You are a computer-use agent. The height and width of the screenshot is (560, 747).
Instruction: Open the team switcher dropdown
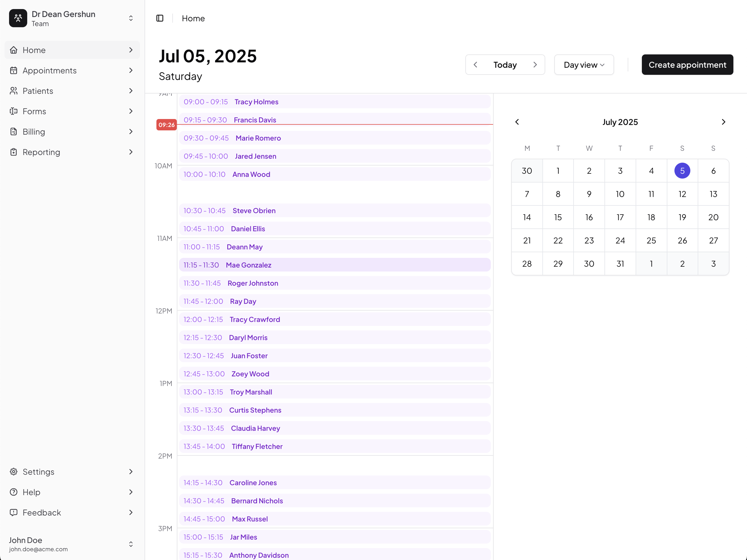[131, 18]
